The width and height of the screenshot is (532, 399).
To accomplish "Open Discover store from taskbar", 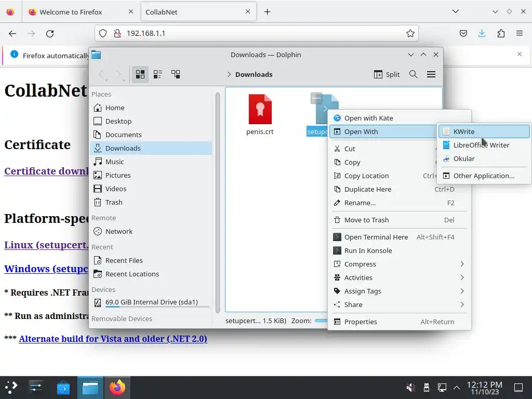I will pos(63,388).
